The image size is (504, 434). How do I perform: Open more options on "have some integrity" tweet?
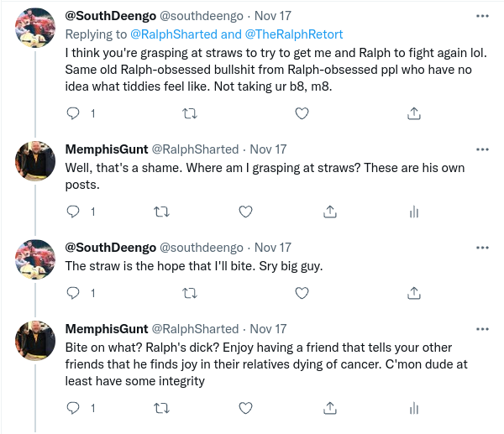(x=482, y=329)
